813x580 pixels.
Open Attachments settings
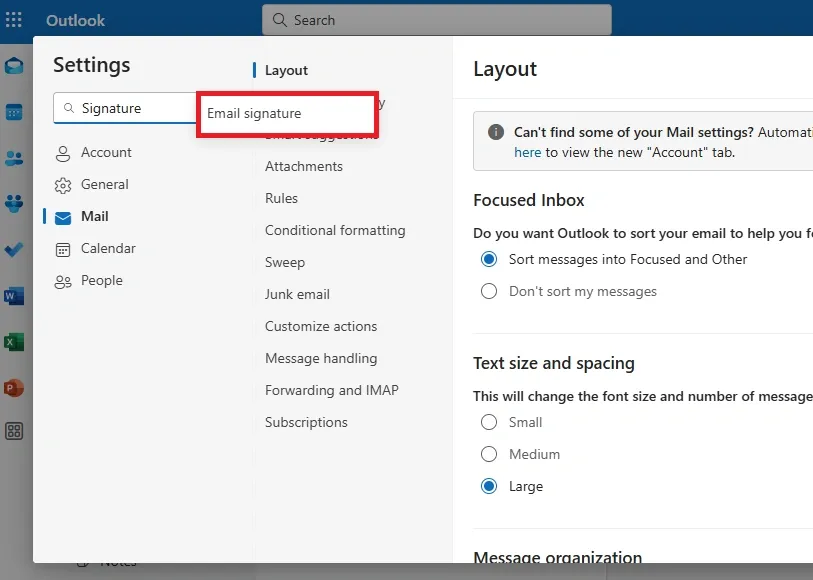click(x=304, y=166)
